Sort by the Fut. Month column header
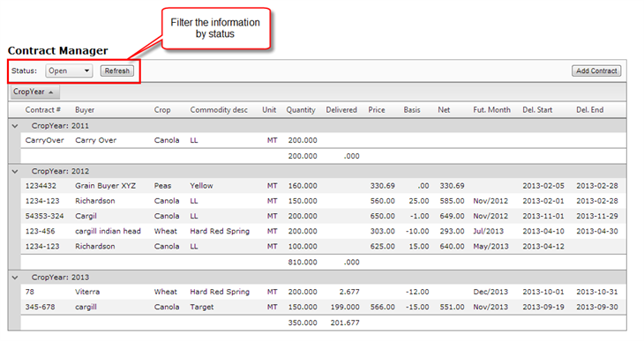 [x=491, y=110]
